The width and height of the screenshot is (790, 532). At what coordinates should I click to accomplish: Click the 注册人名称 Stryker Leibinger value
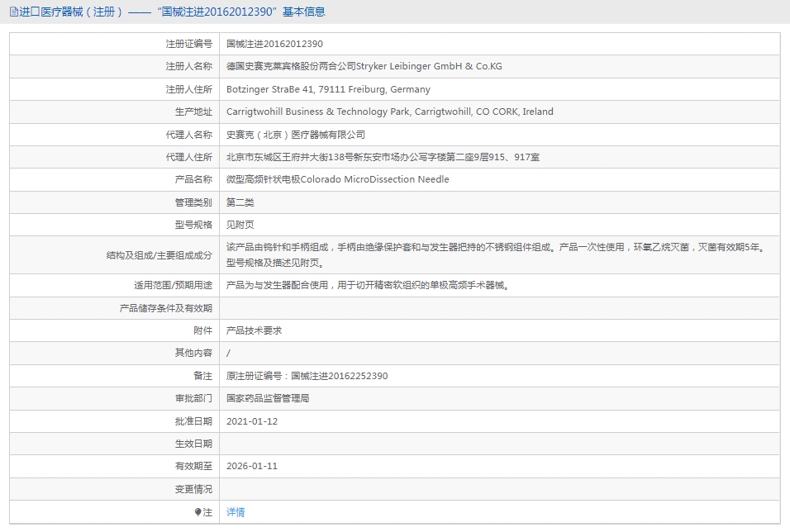364,66
